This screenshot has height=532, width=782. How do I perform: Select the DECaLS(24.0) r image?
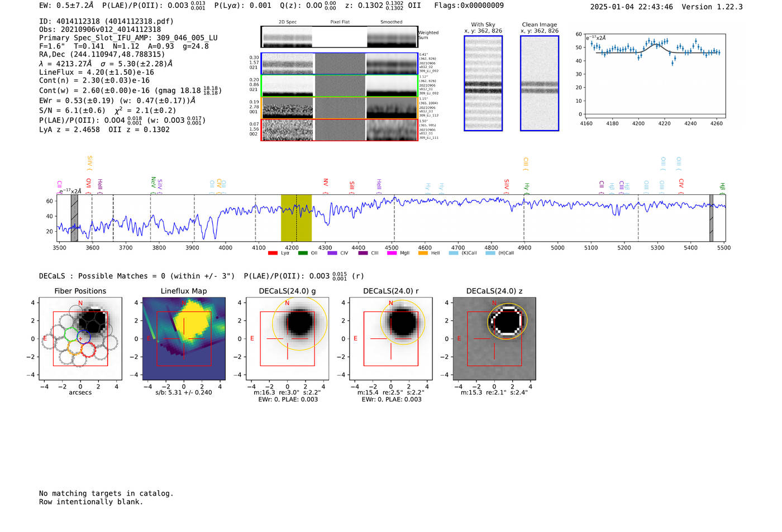coord(390,339)
